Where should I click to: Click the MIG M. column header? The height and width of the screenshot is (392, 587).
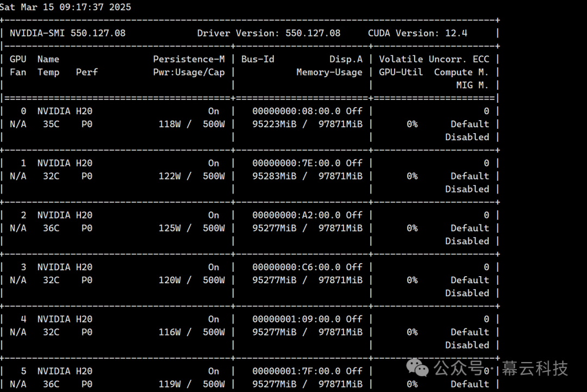coord(472,85)
